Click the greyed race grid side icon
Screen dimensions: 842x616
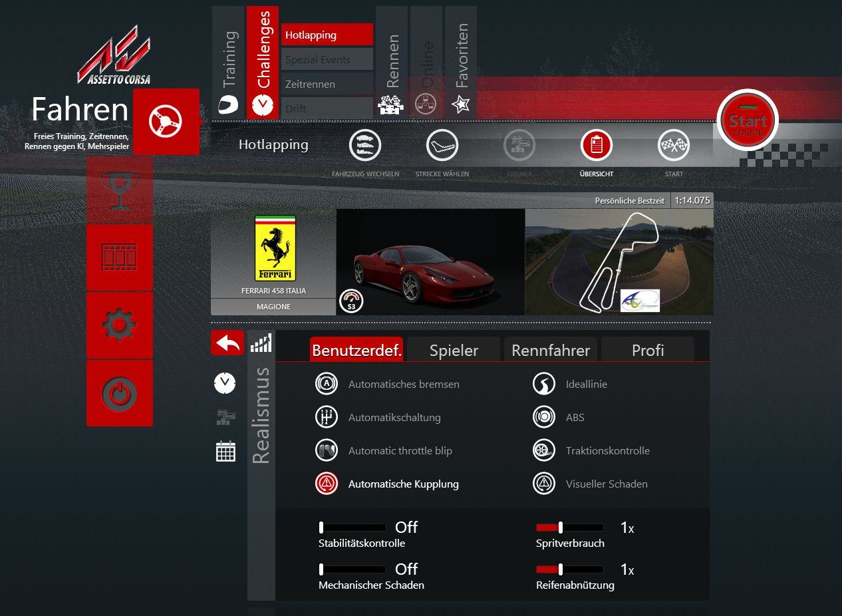[x=225, y=417]
